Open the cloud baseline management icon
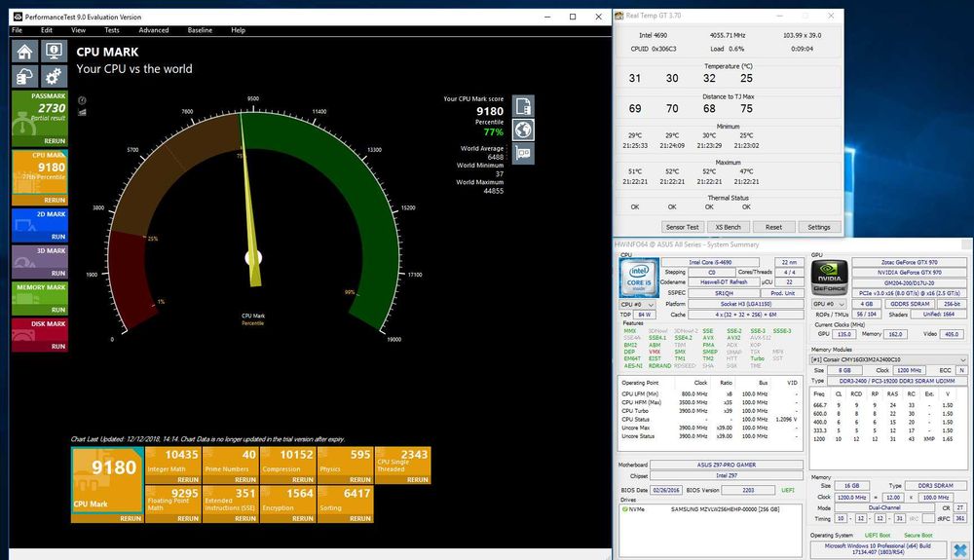This screenshot has height=560, width=974. (x=24, y=76)
